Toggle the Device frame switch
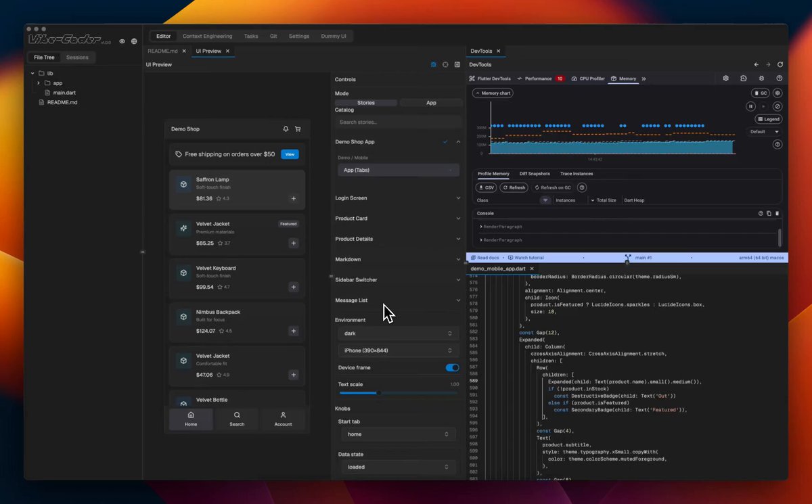 point(452,367)
